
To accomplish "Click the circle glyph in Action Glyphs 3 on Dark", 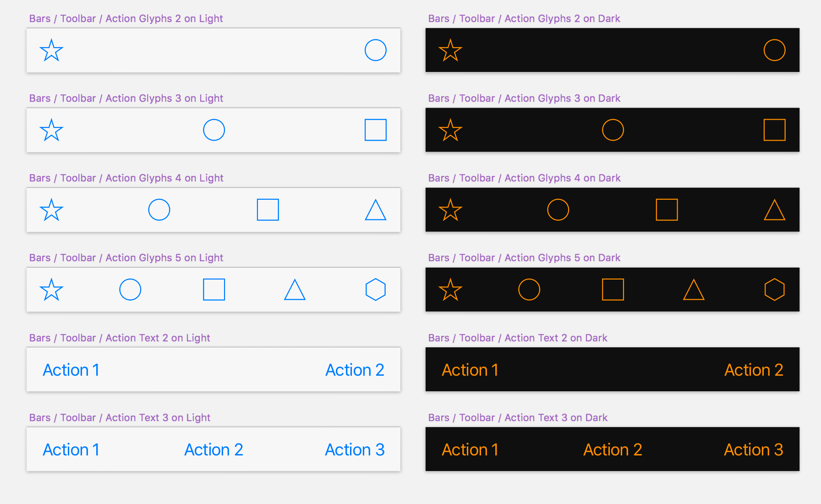I will pos(613,130).
